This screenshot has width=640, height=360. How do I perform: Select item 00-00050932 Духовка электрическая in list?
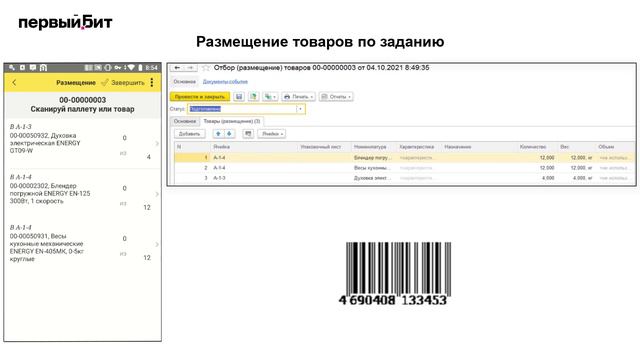pyautogui.click(x=82, y=143)
